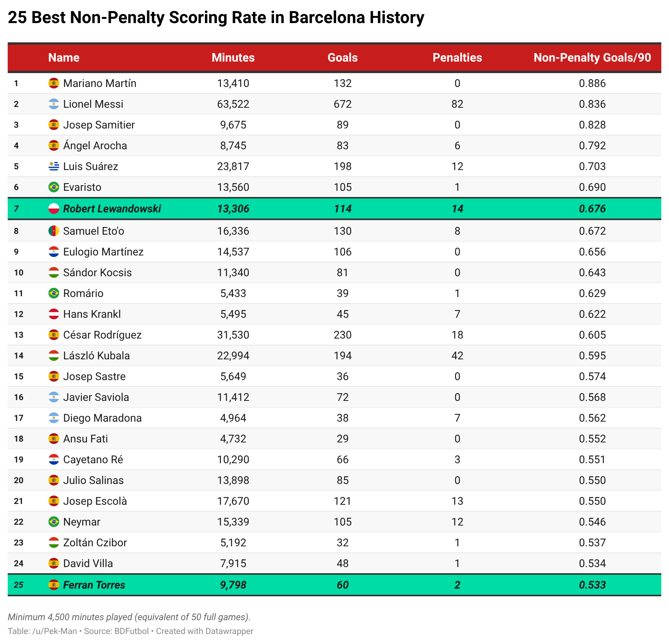Image resolution: width=669 pixels, height=644 pixels.
Task: Select the Brazil flag beside Neymar
Action: click(53, 522)
